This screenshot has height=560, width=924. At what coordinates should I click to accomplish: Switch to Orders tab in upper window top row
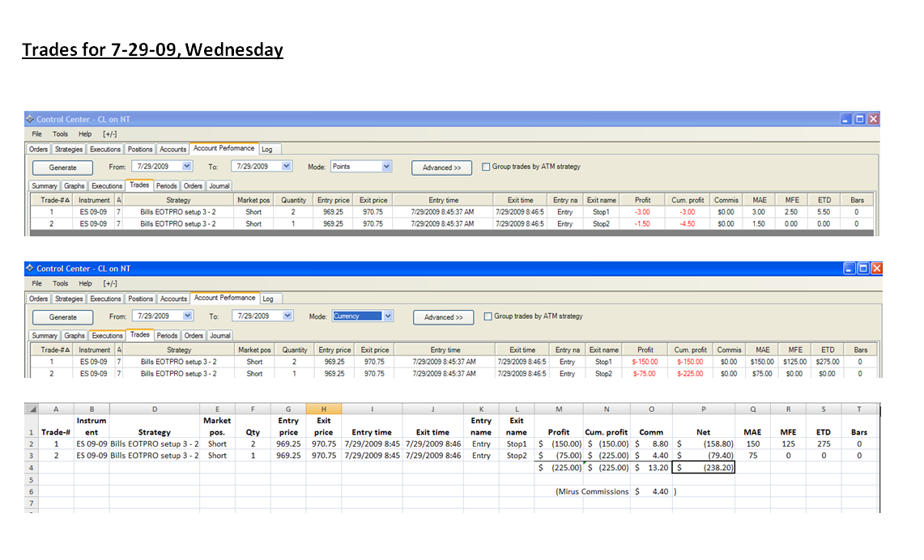pos(39,150)
